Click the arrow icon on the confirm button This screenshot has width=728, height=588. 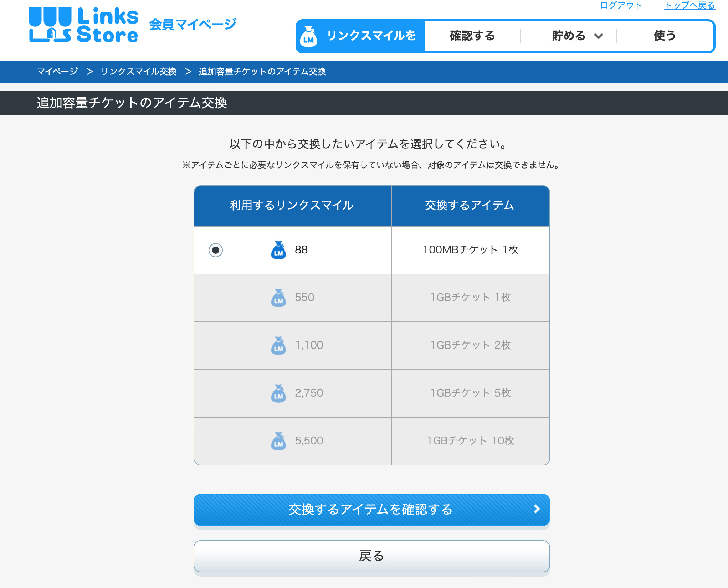pos(537,509)
